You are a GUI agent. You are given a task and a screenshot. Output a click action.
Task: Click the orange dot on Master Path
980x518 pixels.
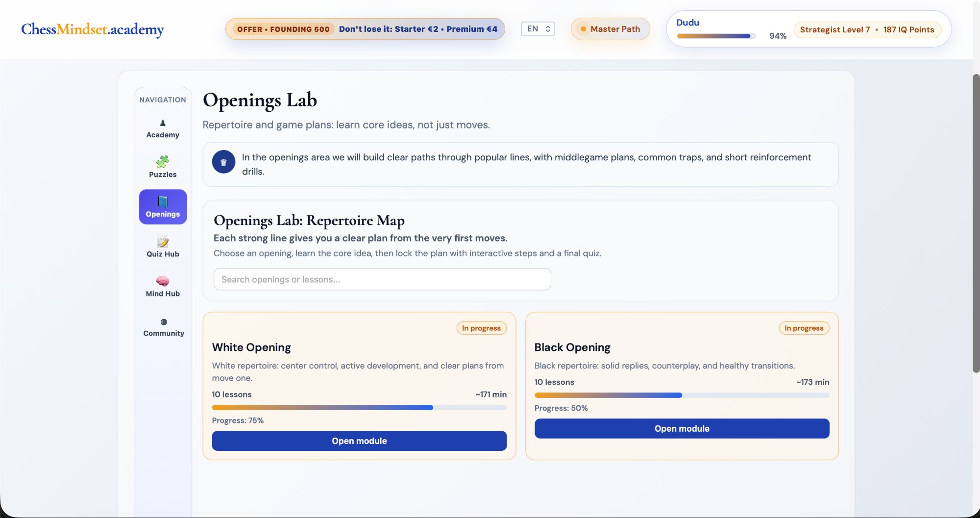583,29
